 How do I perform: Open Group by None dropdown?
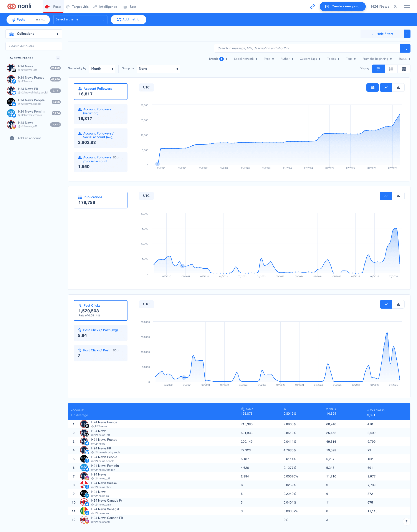pyautogui.click(x=158, y=69)
